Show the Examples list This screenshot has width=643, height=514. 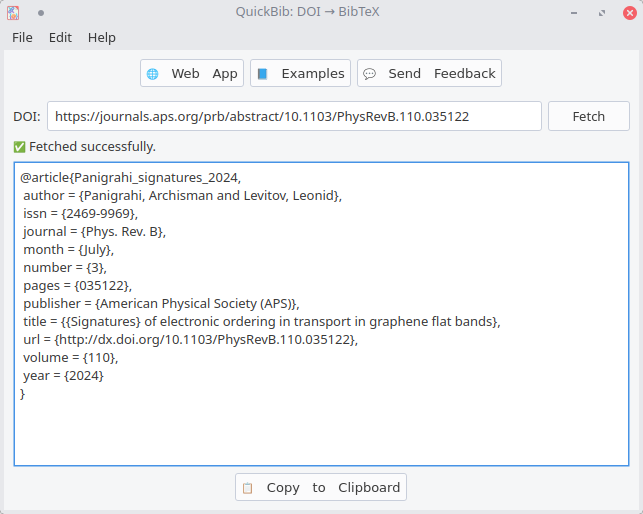point(300,73)
